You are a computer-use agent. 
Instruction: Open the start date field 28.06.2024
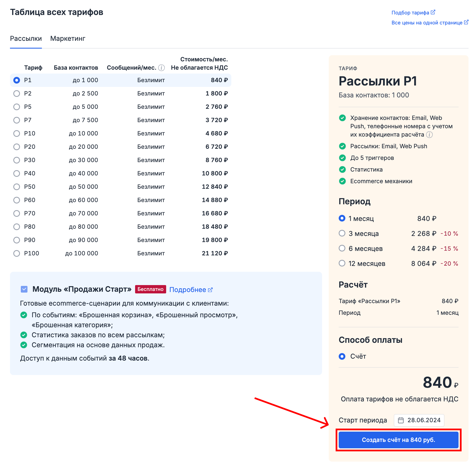pyautogui.click(x=419, y=420)
